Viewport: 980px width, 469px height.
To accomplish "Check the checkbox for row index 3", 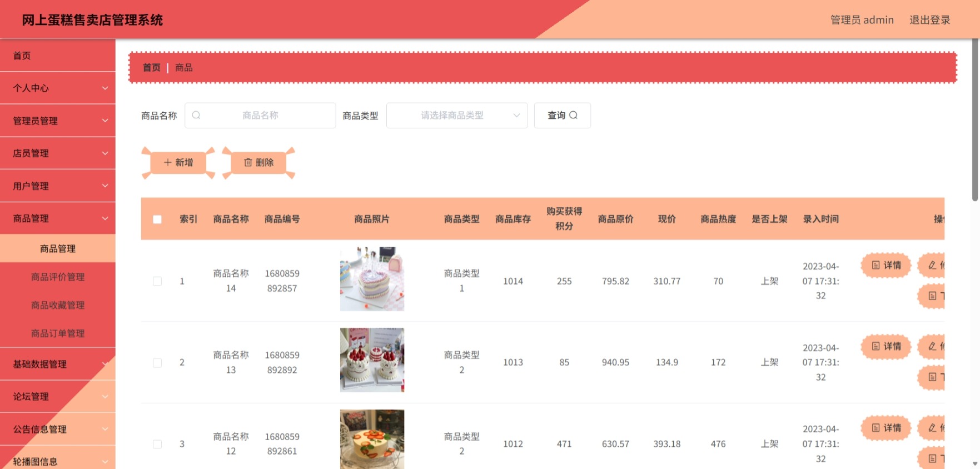I will pos(157,444).
